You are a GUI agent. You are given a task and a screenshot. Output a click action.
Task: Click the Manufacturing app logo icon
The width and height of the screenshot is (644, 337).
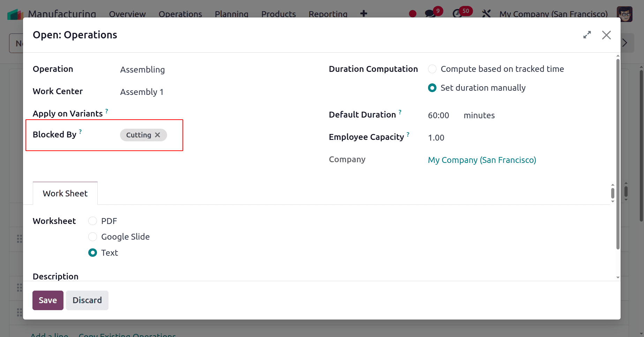coord(15,14)
